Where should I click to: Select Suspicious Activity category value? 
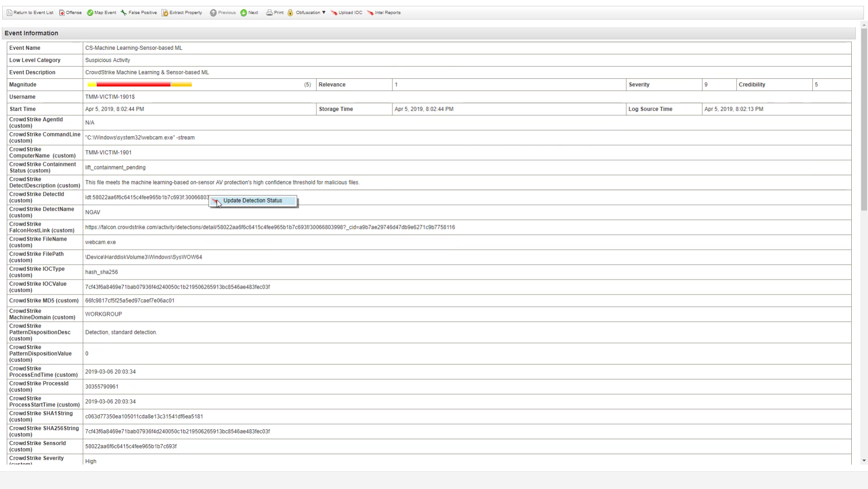pyautogui.click(x=108, y=60)
